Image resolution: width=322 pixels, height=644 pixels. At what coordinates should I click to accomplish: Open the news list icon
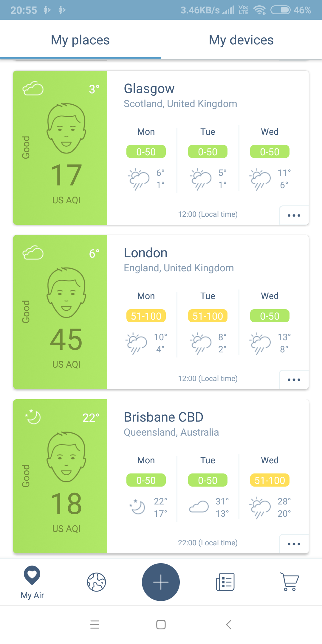click(x=225, y=582)
